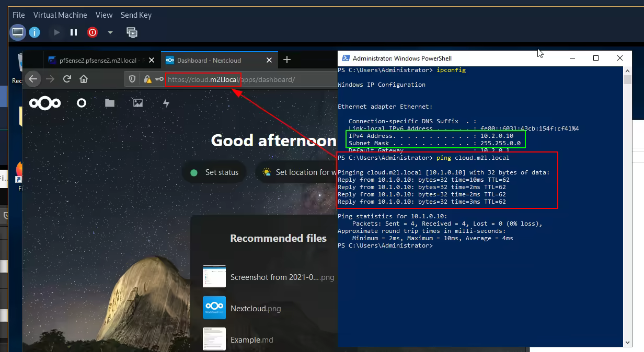Click the Set status button
This screenshot has height=352, width=644.
[x=215, y=172]
